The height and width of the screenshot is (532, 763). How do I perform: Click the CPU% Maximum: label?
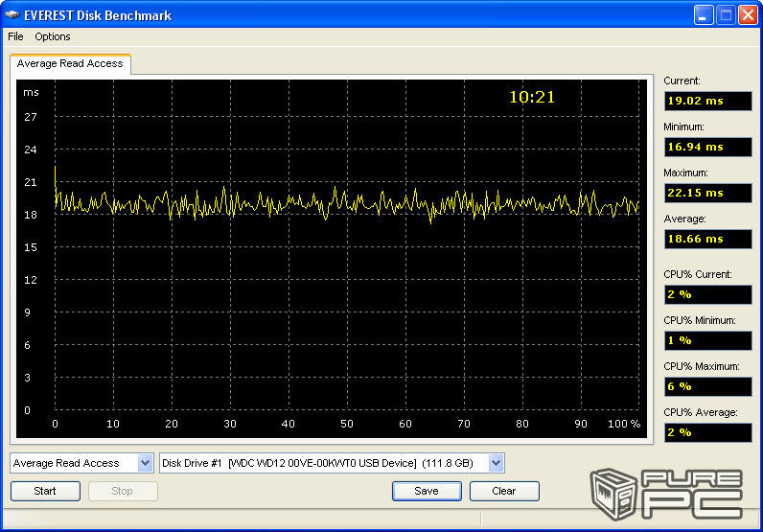[702, 366]
